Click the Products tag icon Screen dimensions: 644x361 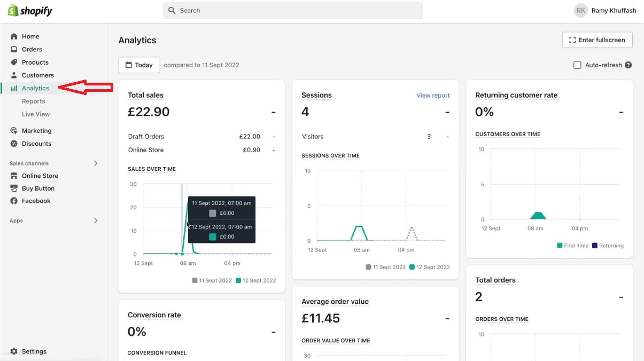click(14, 62)
